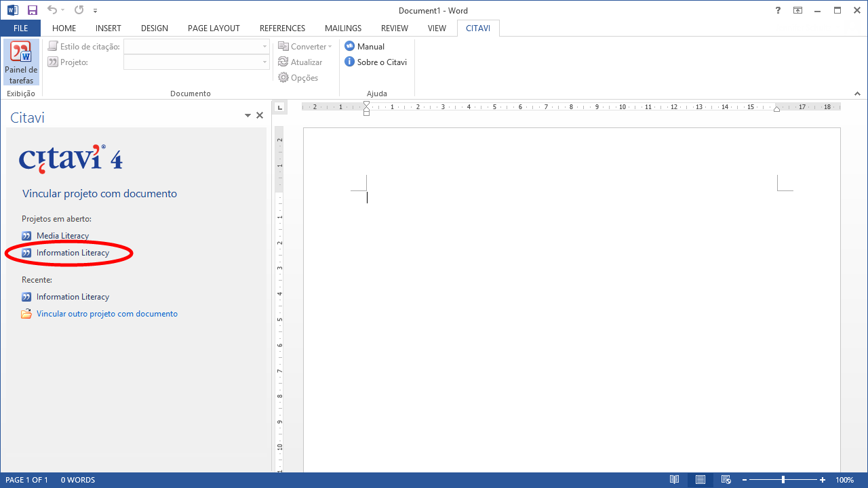
Task: Switch to the HOME tab
Action: click(64, 28)
